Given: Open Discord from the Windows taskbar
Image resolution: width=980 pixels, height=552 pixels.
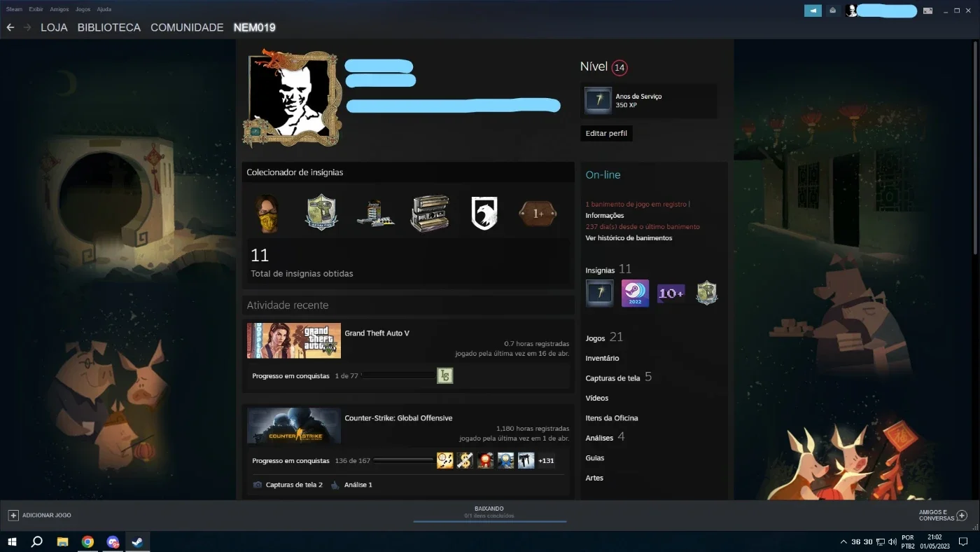Looking at the screenshot, I should (113, 541).
